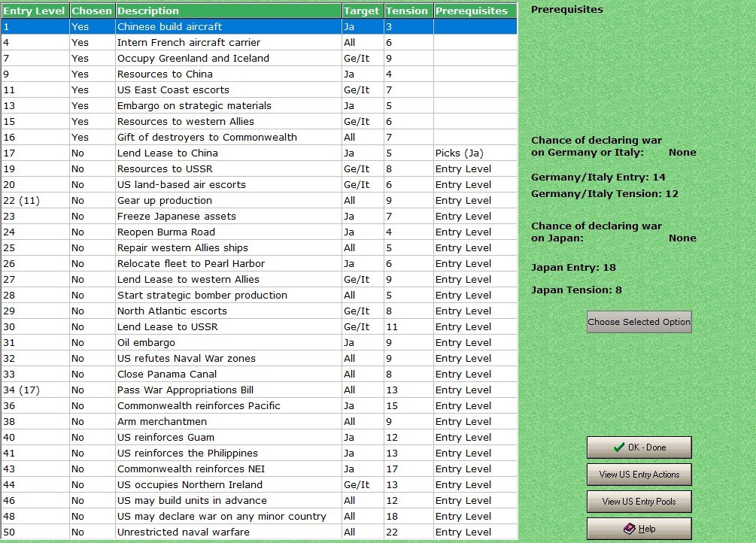This screenshot has height=543, width=756.
Task: Click the Japan Tension: 8 label
Action: (x=576, y=290)
